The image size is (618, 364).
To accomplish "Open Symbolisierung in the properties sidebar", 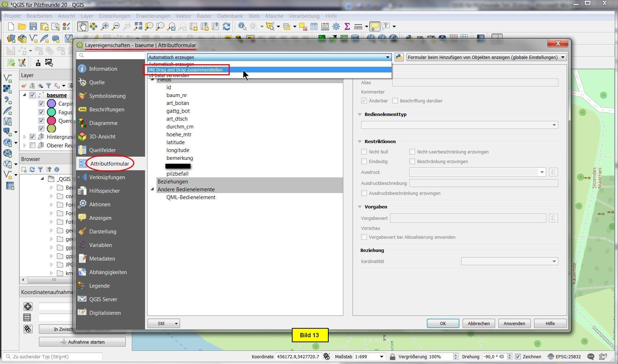I will tap(107, 96).
